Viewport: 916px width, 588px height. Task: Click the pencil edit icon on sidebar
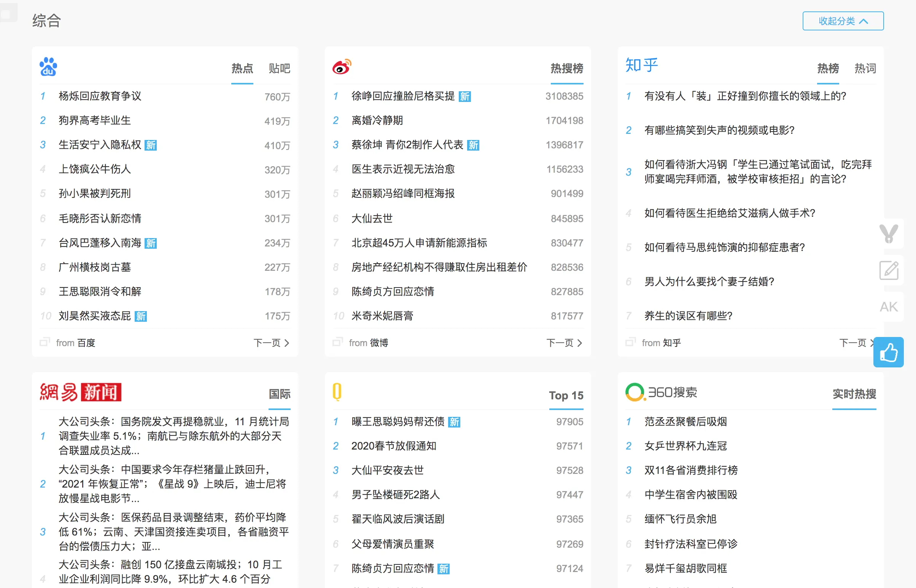point(889,270)
